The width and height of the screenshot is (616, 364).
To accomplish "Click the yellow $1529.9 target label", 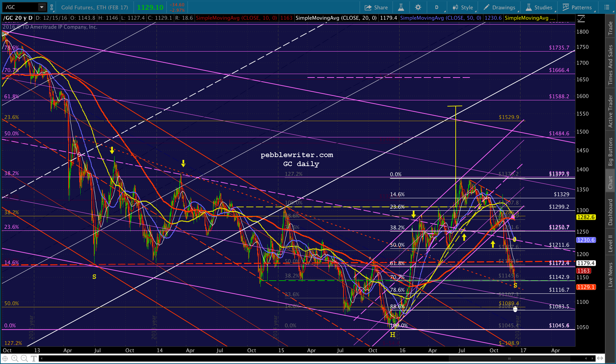I will [509, 117].
